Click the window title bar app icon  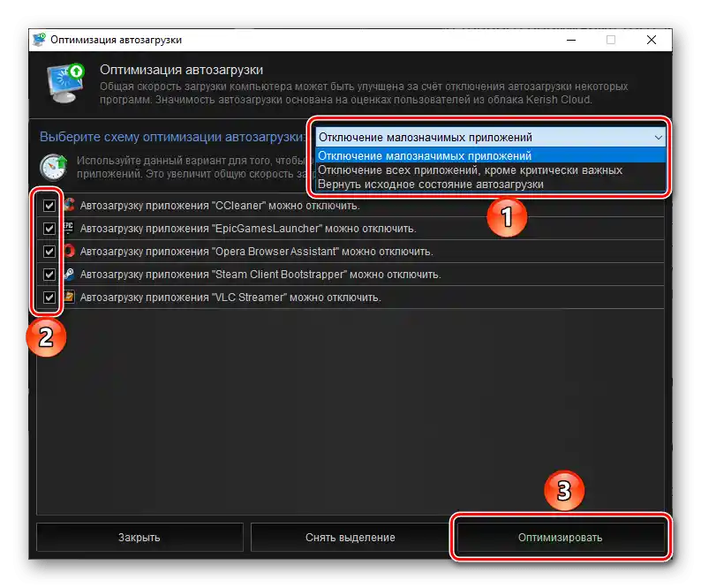[40, 40]
